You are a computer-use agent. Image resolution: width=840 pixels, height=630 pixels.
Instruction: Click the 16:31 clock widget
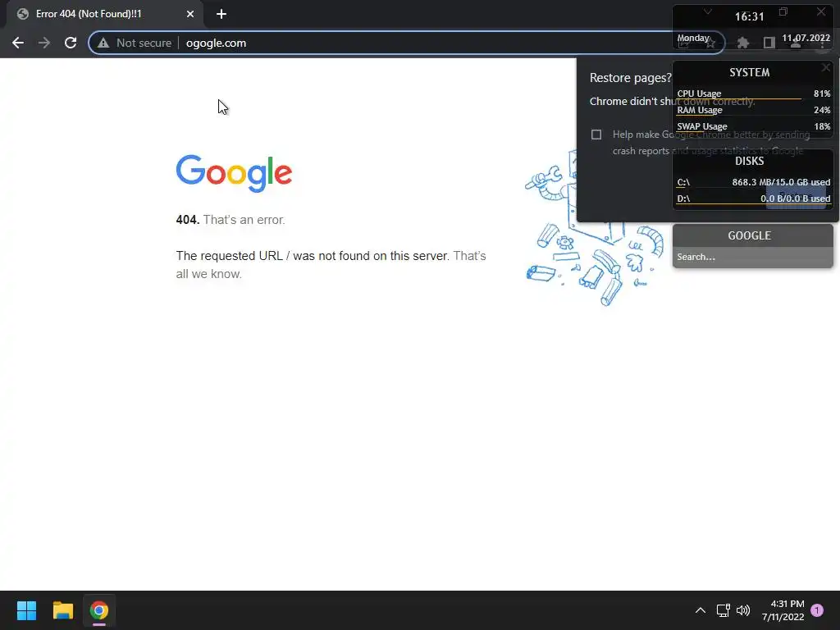(x=749, y=16)
